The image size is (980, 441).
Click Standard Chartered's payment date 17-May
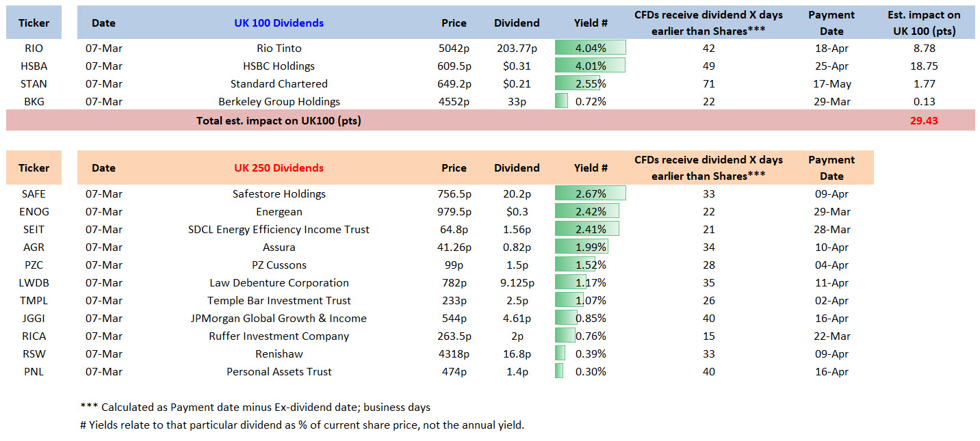point(831,84)
